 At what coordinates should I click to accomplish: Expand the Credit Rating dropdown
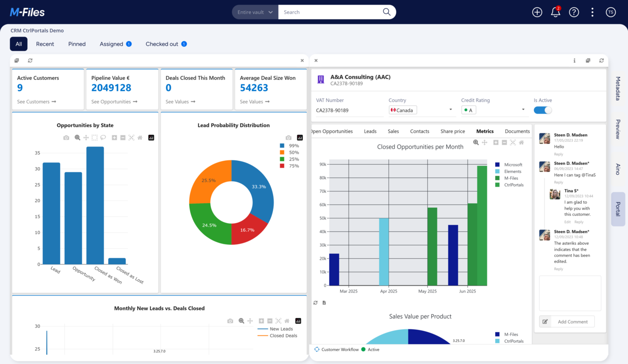click(x=524, y=109)
